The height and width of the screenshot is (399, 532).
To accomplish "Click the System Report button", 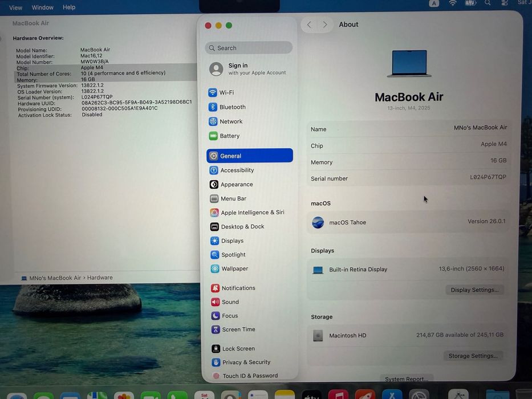I will [x=406, y=378].
